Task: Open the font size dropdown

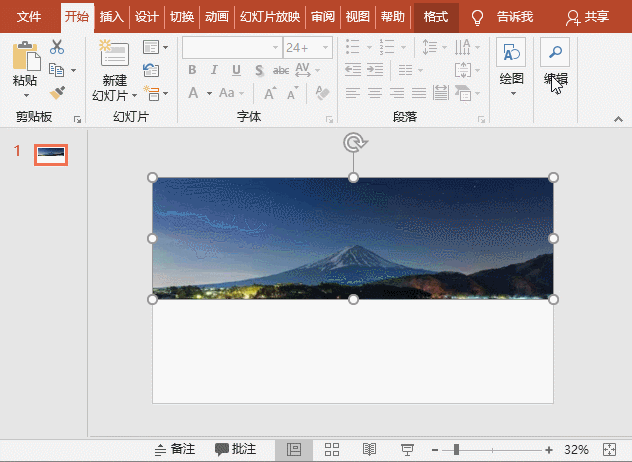Action: [x=324, y=47]
